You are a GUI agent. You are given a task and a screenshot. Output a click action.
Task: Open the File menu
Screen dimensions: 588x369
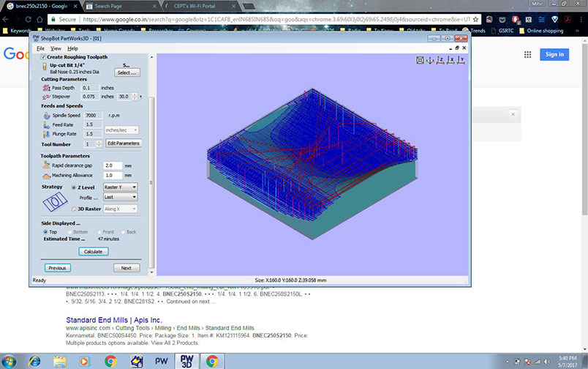(40, 48)
